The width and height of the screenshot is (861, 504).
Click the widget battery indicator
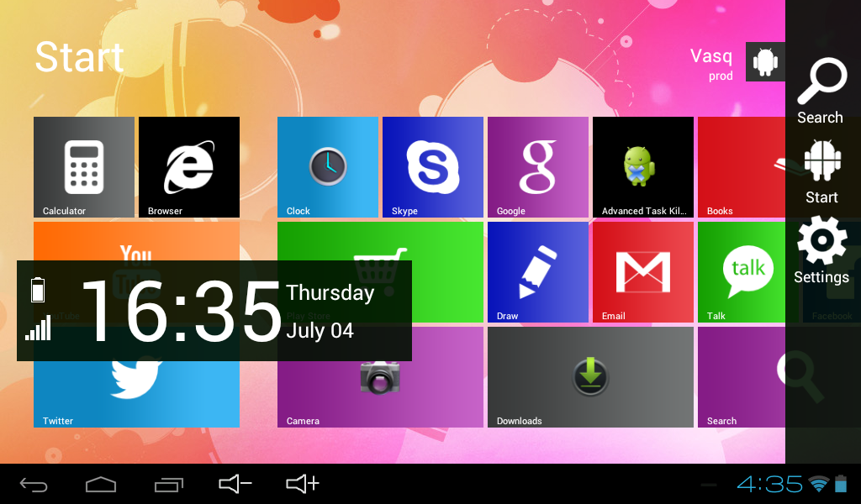click(x=38, y=290)
